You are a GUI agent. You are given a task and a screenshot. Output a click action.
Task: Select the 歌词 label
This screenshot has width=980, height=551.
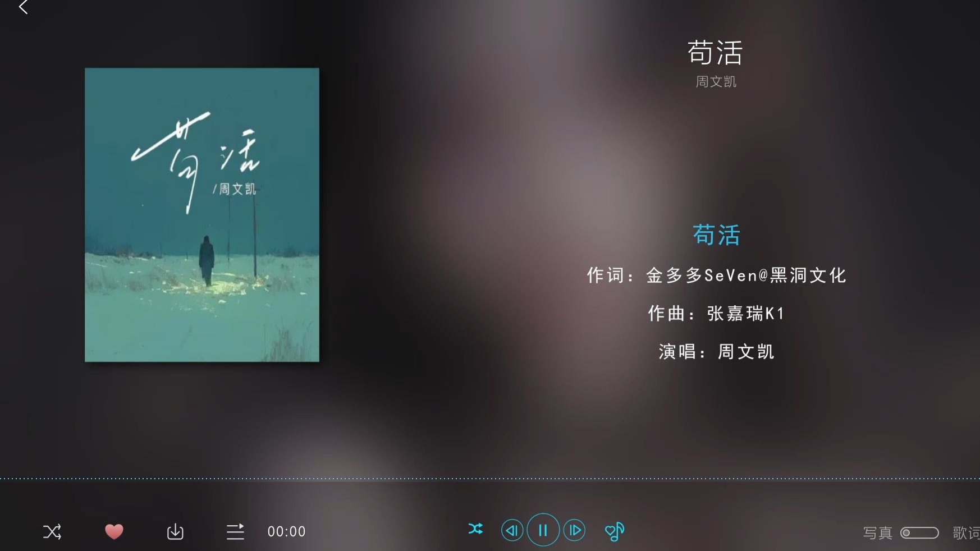tap(966, 532)
